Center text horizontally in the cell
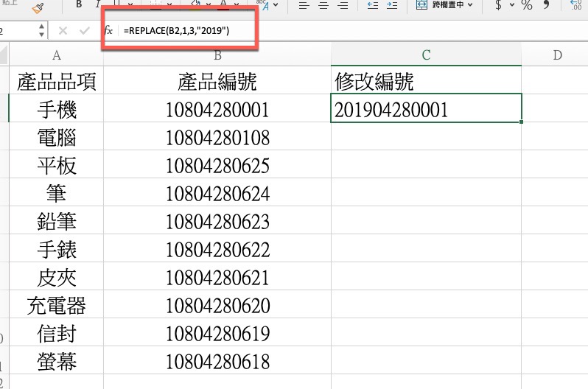The width and height of the screenshot is (588, 389). pyautogui.click(x=323, y=5)
